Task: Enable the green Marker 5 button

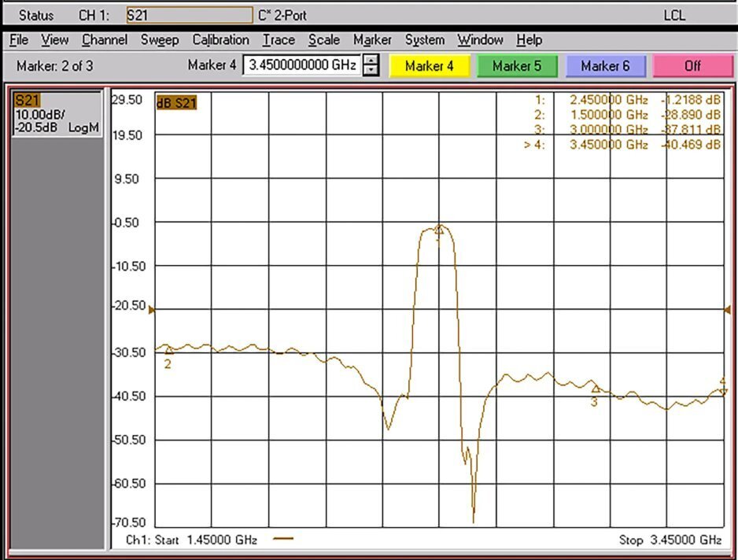Action: (517, 66)
